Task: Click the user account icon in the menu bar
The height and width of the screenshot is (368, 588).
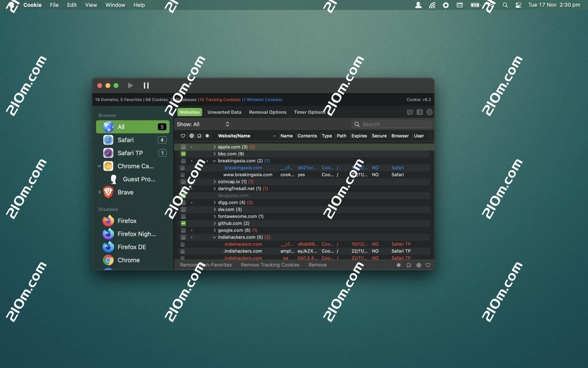Action: 418,5
